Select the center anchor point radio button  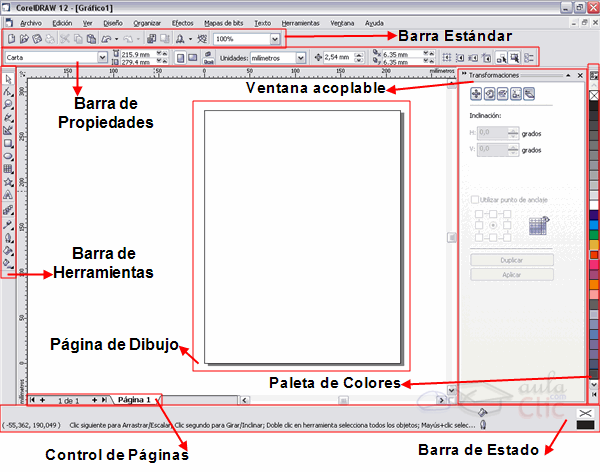tap(493, 225)
